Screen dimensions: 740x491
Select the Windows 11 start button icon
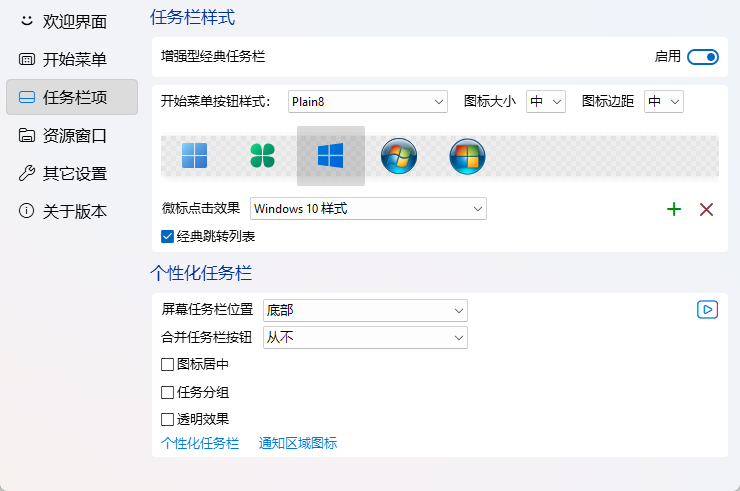[194, 156]
